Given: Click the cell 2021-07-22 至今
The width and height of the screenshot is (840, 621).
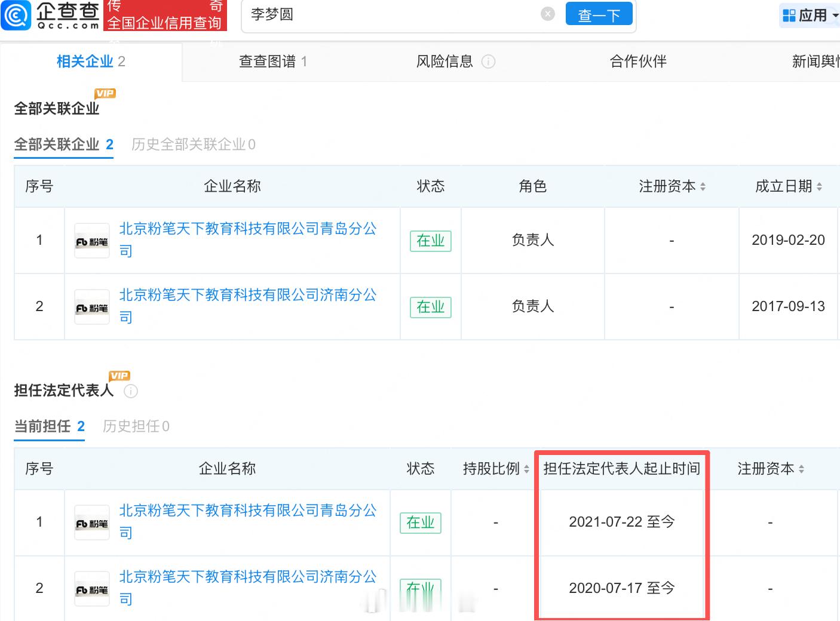Looking at the screenshot, I should (x=622, y=522).
